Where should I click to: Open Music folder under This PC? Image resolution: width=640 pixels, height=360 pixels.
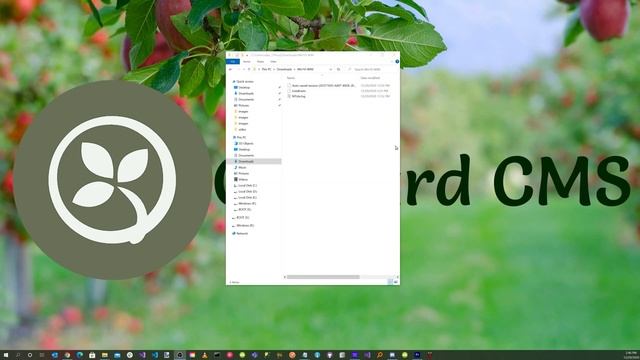coord(242,167)
